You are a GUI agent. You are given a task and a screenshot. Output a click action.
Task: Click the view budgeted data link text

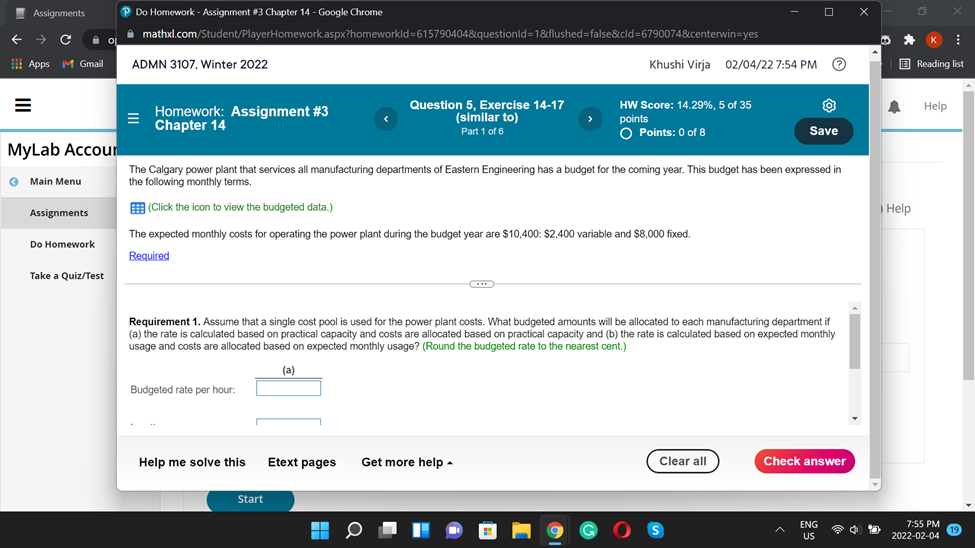pyautogui.click(x=240, y=207)
